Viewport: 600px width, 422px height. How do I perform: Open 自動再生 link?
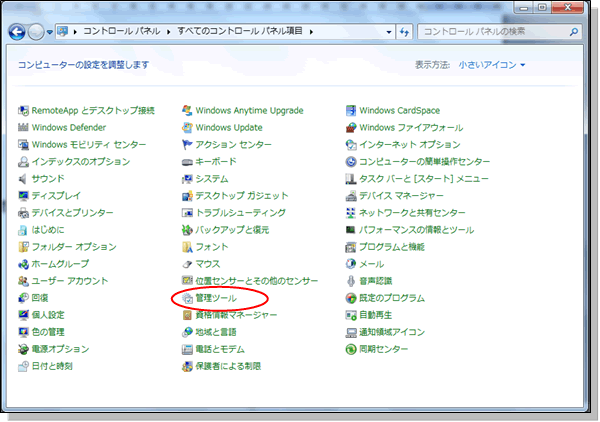[x=375, y=315]
